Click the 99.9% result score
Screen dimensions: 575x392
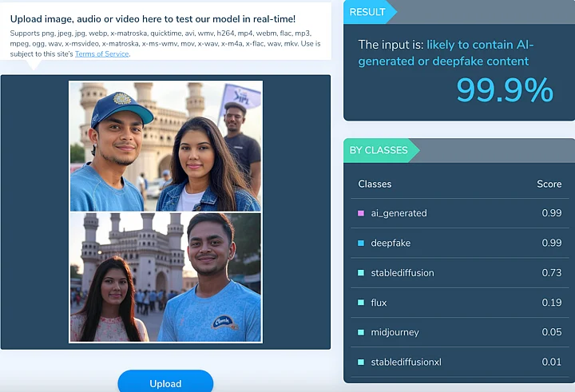(x=505, y=90)
